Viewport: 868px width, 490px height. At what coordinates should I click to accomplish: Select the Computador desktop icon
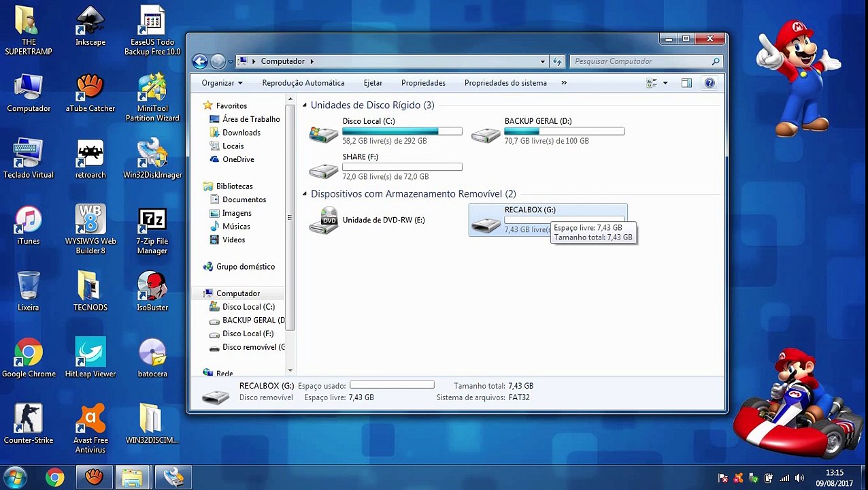(x=29, y=93)
